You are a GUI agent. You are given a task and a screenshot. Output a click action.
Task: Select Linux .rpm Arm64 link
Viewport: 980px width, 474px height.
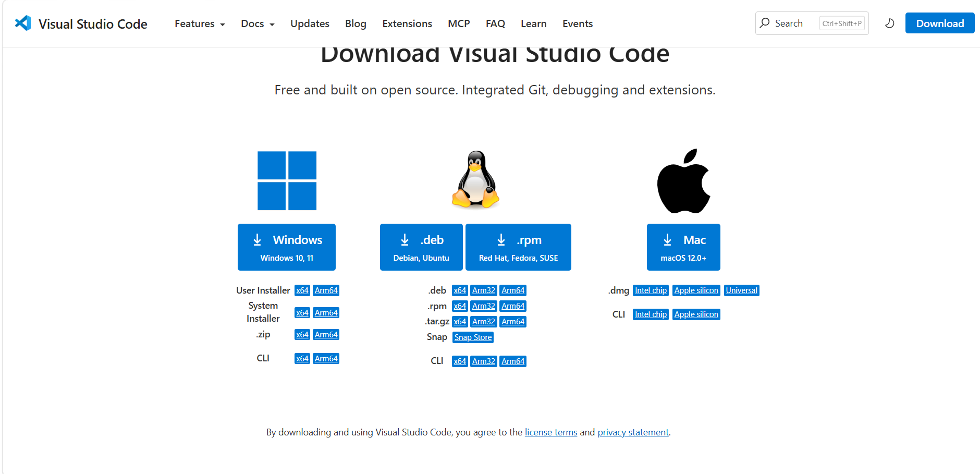[x=513, y=306]
